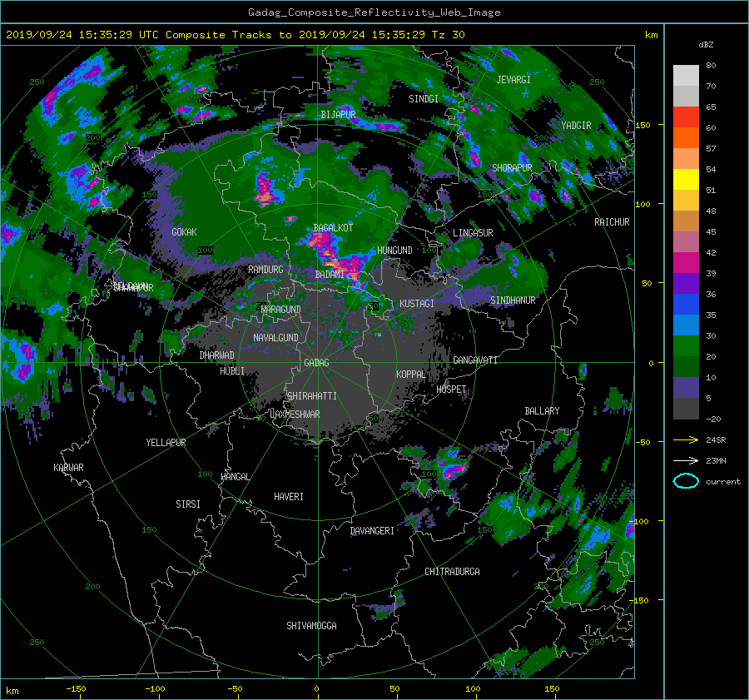Click the yellow 24SR arrow legend icon

[686, 439]
